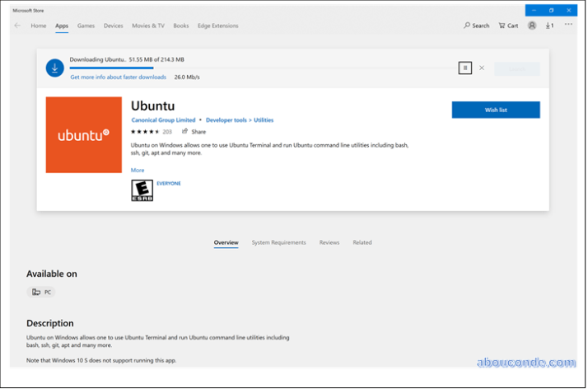
Task: Cancel the Ubuntu download with X
Action: [482, 68]
